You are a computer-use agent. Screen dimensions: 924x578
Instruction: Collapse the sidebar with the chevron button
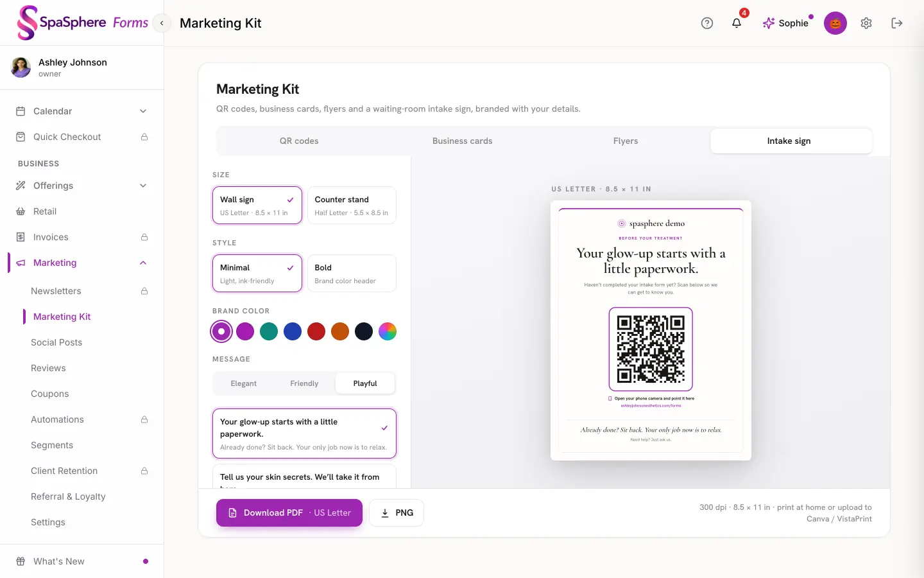coord(162,23)
